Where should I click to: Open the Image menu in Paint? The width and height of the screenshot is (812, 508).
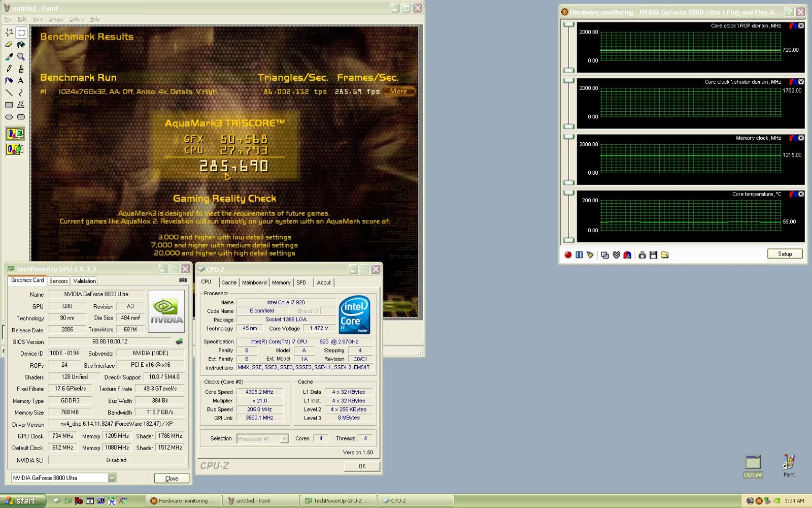pos(56,19)
